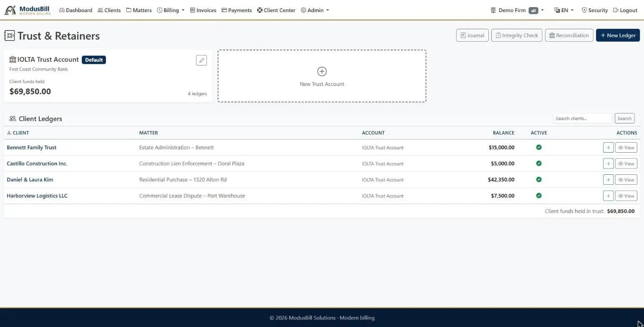Click active status check for Bennett Family Trust

pos(539,147)
